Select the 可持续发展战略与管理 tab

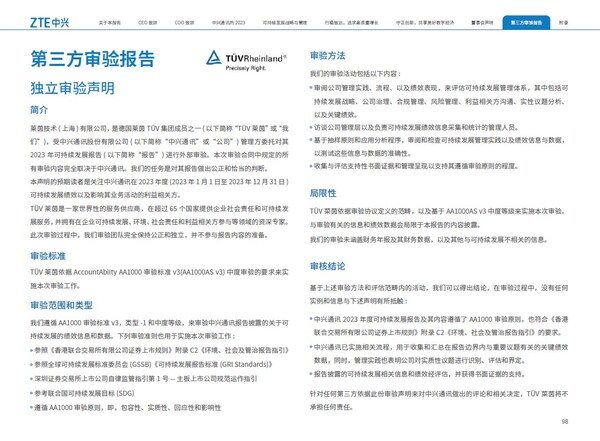[282, 20]
